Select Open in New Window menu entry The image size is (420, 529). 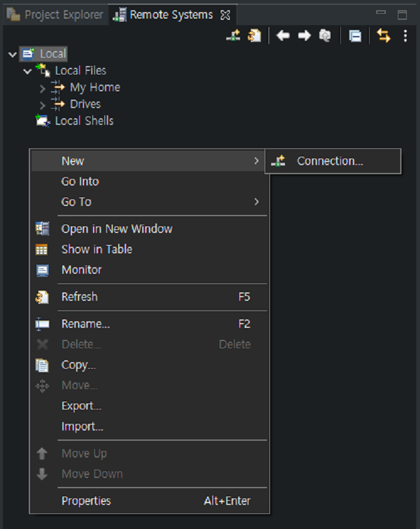tap(116, 229)
